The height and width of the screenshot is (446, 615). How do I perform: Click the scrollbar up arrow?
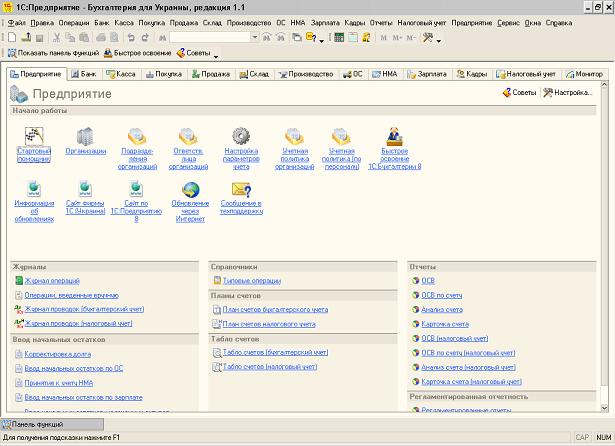604,84
